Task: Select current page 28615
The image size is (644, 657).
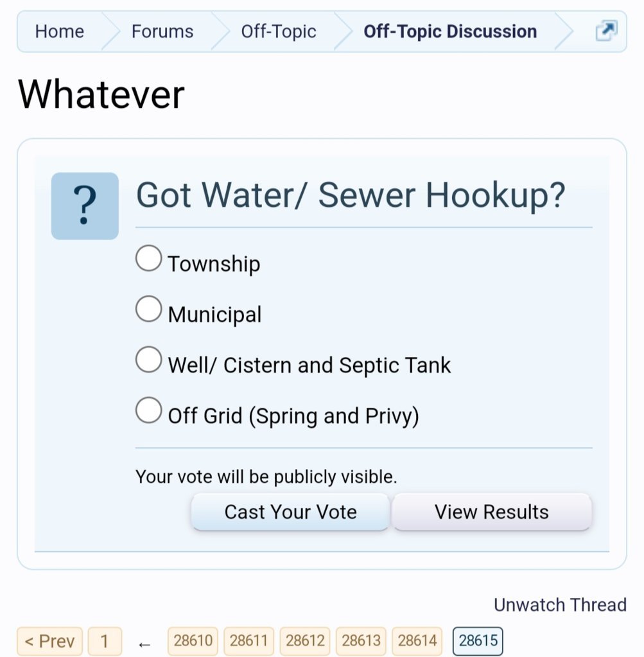Action: click(x=478, y=641)
